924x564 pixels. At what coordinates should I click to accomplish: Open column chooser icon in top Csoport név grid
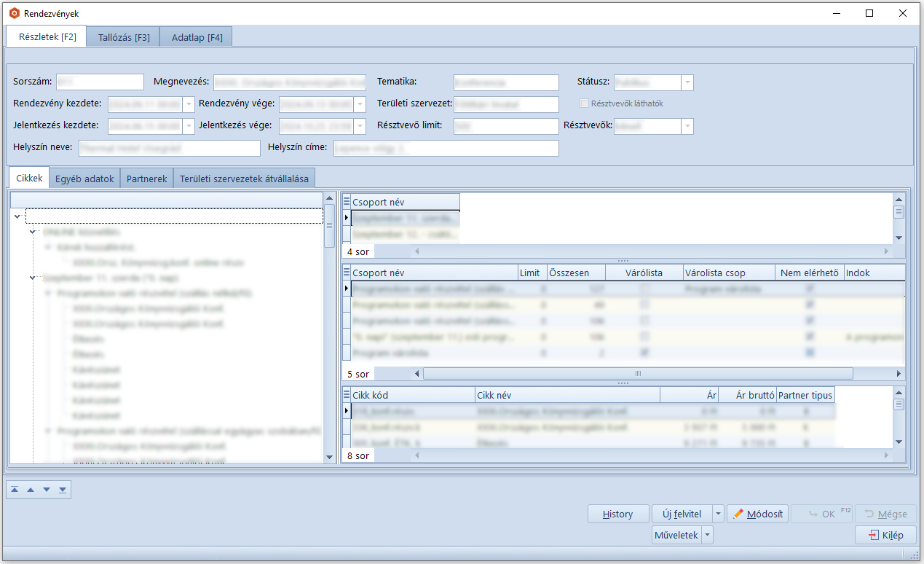(x=347, y=202)
